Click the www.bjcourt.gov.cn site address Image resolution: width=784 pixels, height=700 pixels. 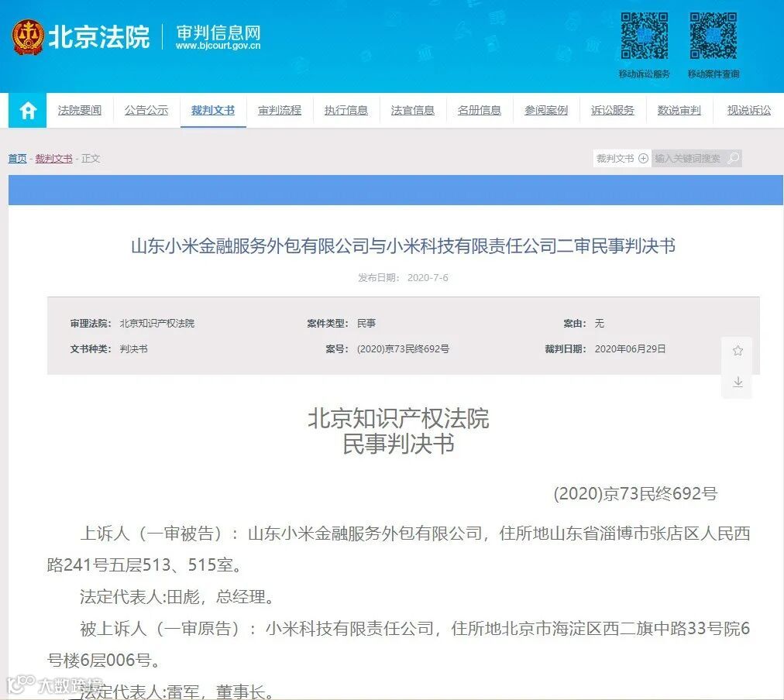218,46
